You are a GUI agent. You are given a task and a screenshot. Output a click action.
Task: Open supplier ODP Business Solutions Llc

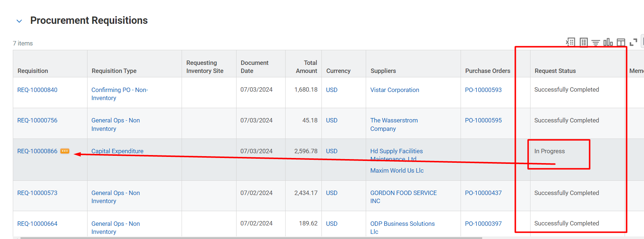point(402,228)
